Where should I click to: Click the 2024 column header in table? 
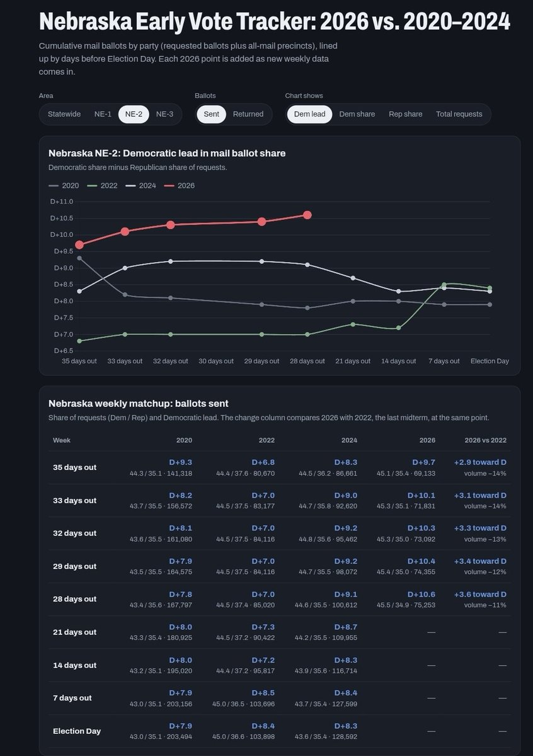point(349,440)
